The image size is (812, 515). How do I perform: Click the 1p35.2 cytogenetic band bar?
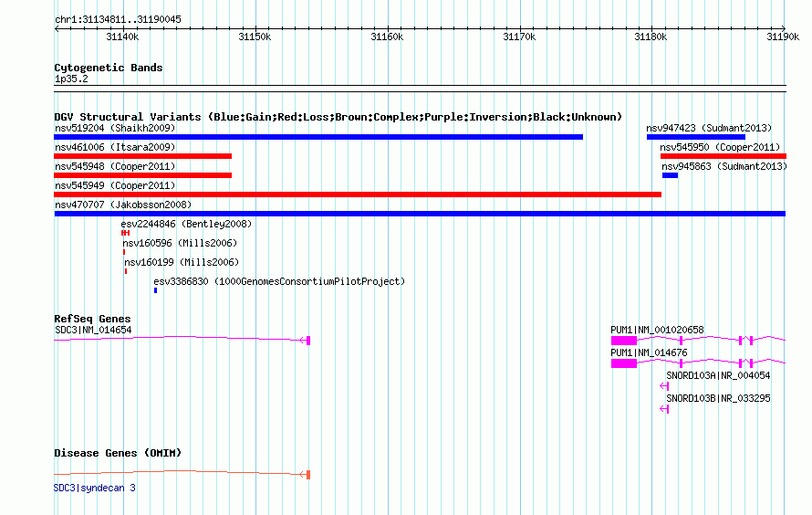420,89
